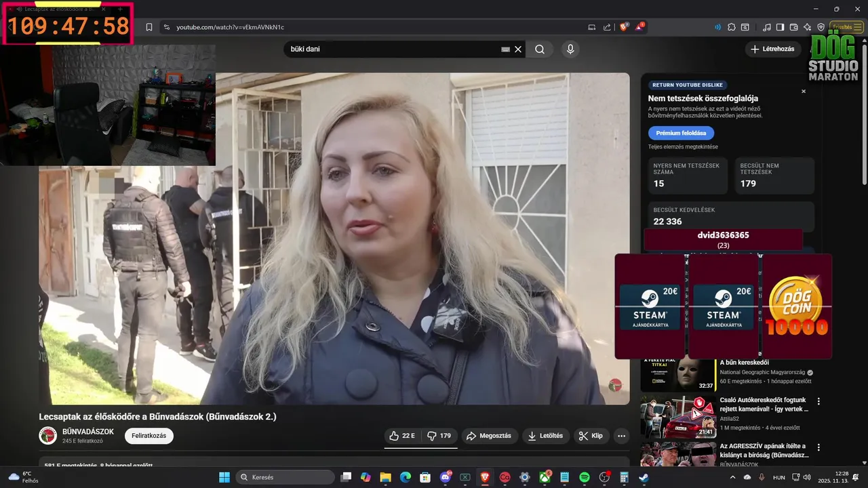Open Teljes elemzés megtekintése link

pos(683,146)
